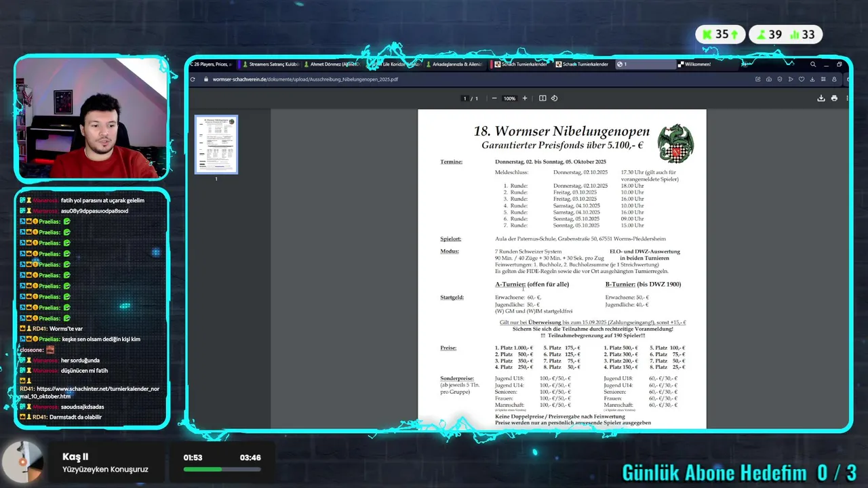Download the PDF file
Screen dimensions: 868x488
(821, 98)
